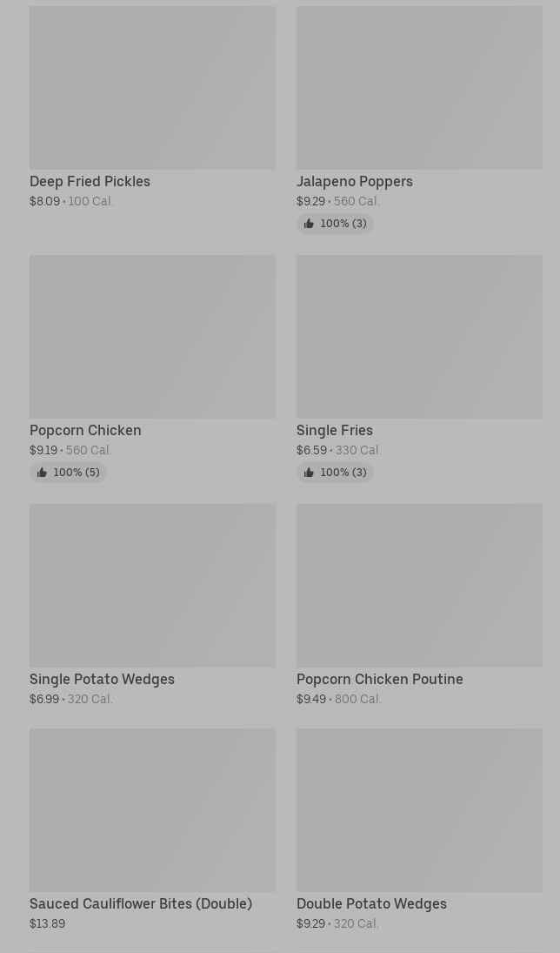
Task: Open the Jalapeno Poppers item name
Action: pos(355,182)
